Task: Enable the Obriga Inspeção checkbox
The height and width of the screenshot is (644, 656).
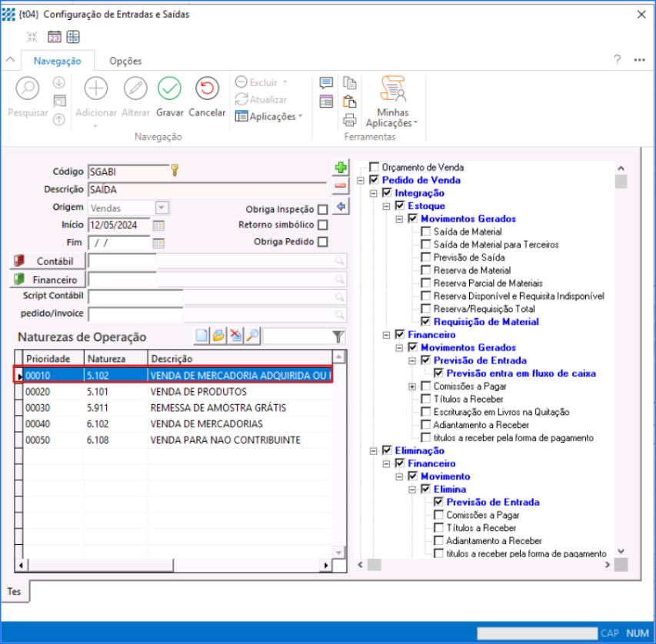Action: (x=322, y=209)
